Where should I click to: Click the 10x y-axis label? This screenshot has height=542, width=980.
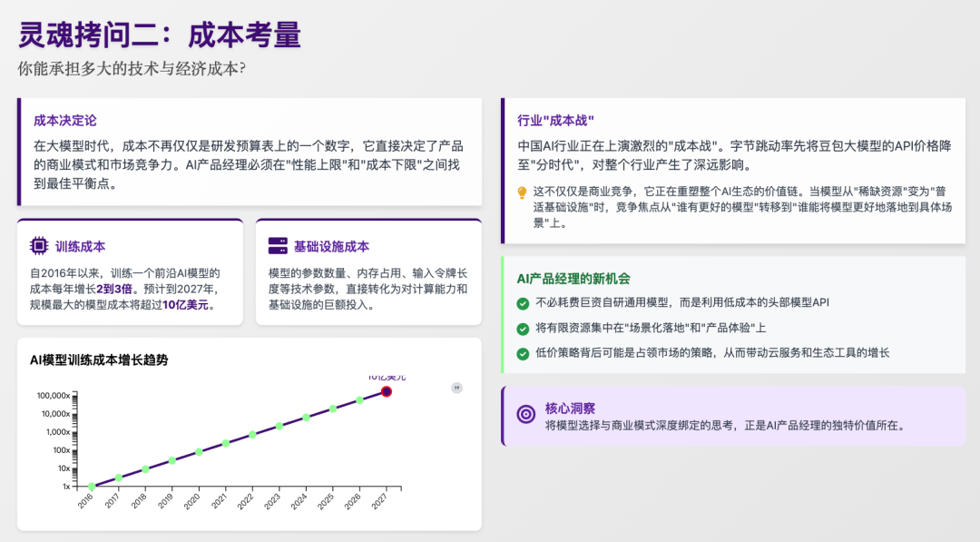coord(64,468)
